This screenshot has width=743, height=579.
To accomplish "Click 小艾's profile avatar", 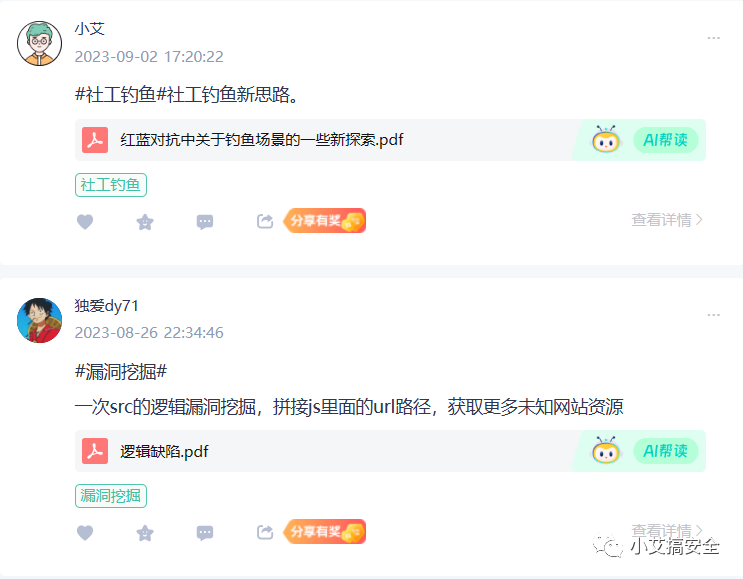I will pos(40,43).
